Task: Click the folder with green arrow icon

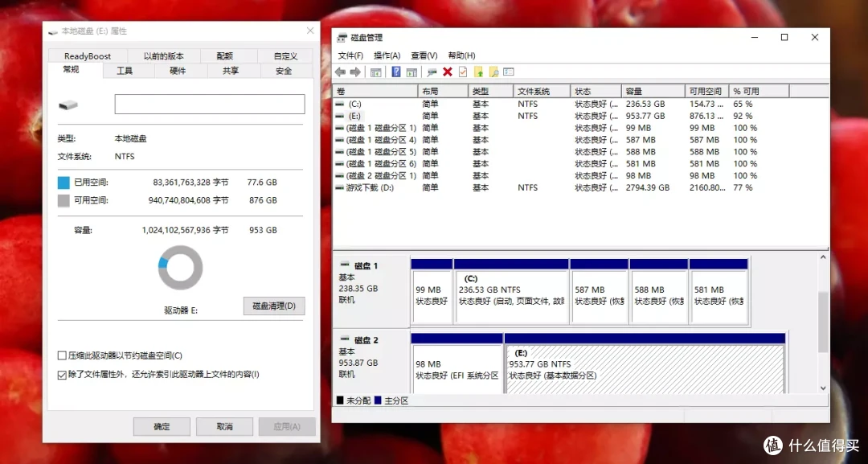Action: point(478,72)
